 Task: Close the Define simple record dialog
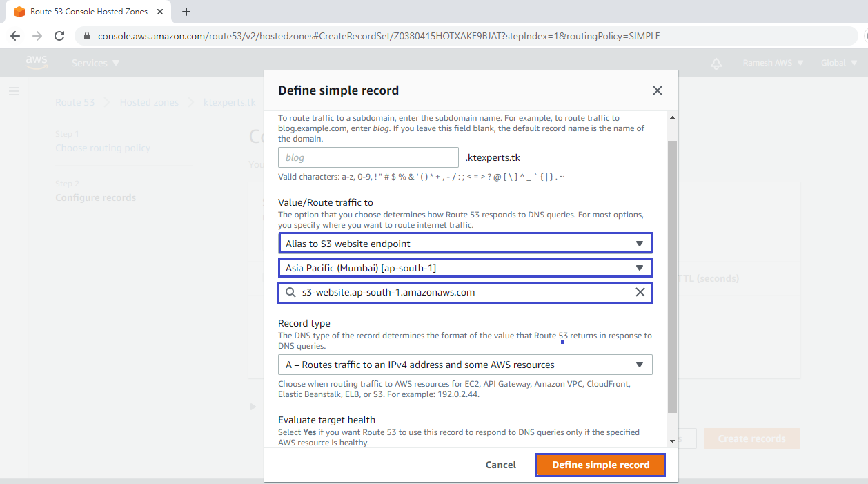657,90
